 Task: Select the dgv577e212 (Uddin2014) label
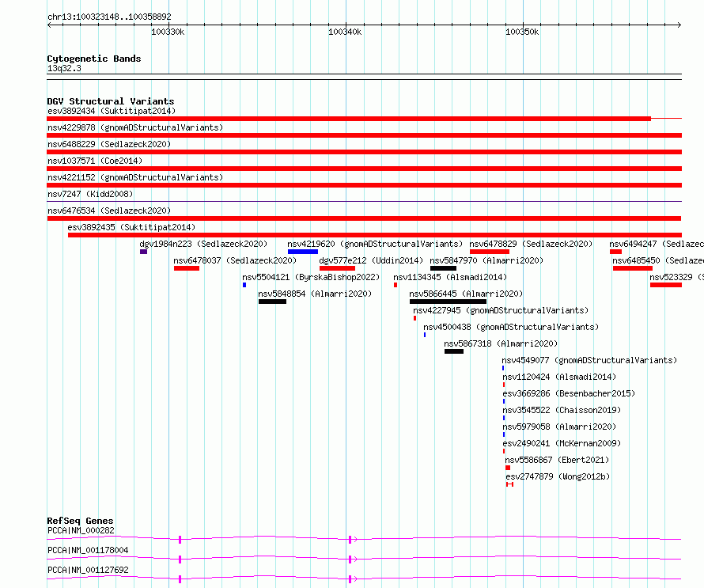coord(371,260)
